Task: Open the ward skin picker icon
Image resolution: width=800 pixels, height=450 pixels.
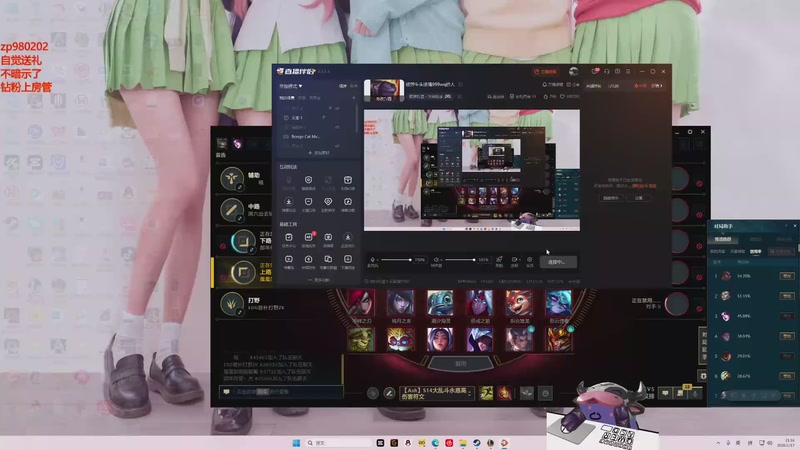Action: (527, 393)
